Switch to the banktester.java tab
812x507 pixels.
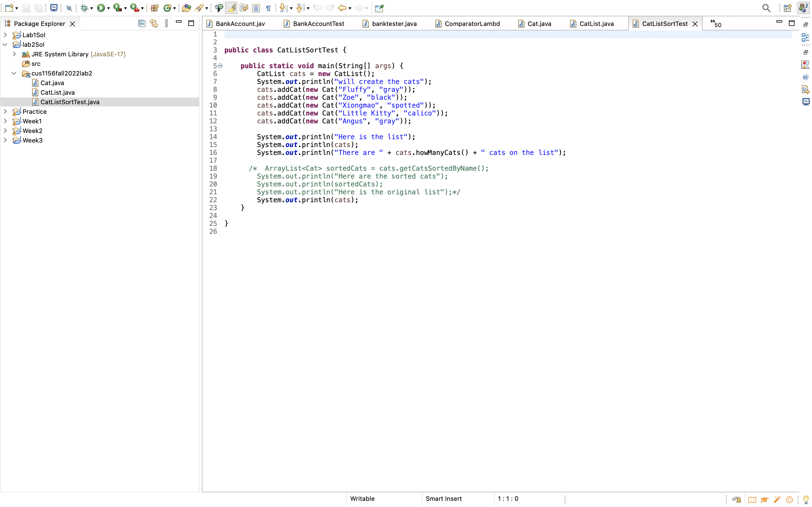[x=394, y=24]
